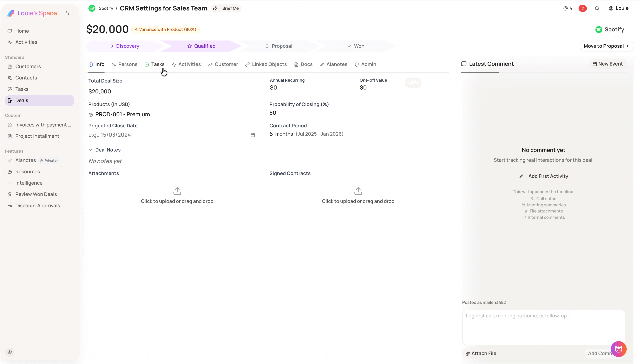Open the Home page in the sidebar
This screenshot has height=364, width=638.
(39, 31)
